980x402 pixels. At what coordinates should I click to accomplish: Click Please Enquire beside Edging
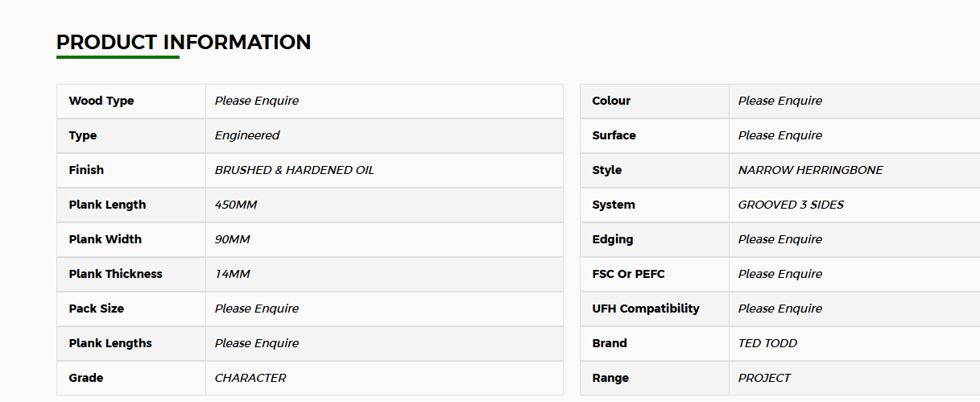coord(780,239)
